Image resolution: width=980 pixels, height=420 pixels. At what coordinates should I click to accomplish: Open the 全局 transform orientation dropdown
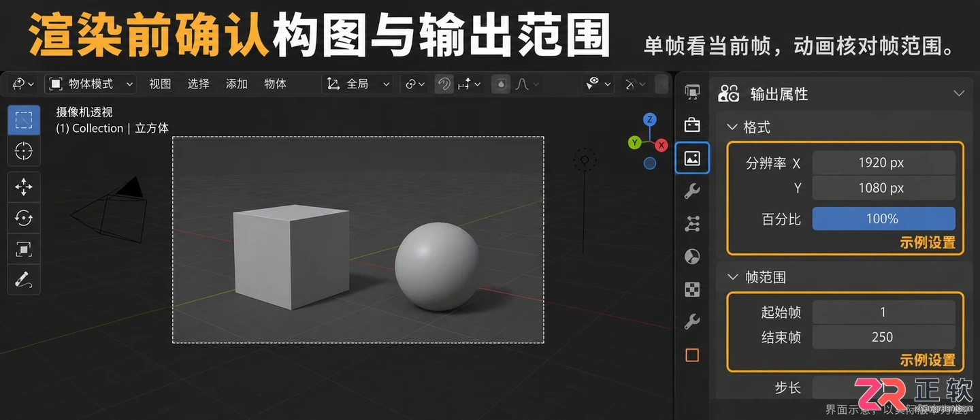(359, 84)
